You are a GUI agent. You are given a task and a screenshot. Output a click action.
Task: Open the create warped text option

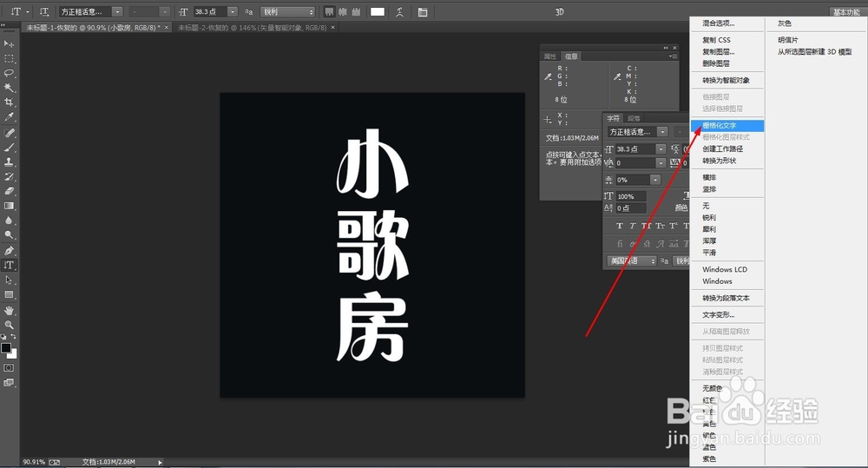tap(399, 11)
